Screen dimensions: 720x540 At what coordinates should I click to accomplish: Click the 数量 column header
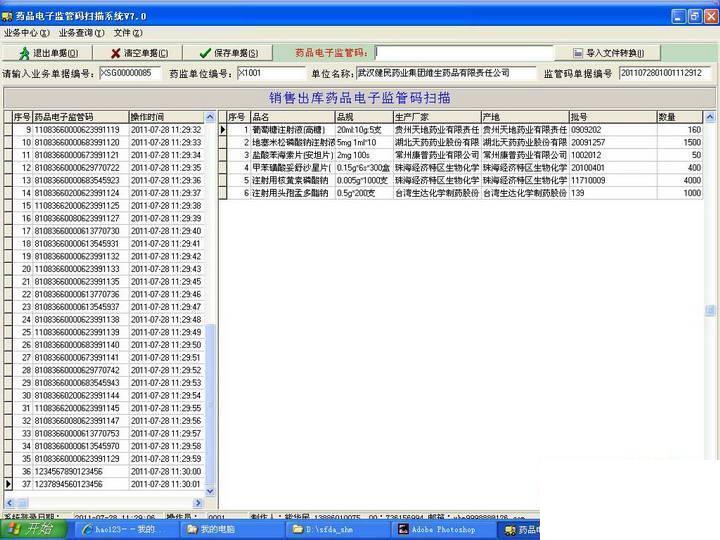(x=680, y=117)
